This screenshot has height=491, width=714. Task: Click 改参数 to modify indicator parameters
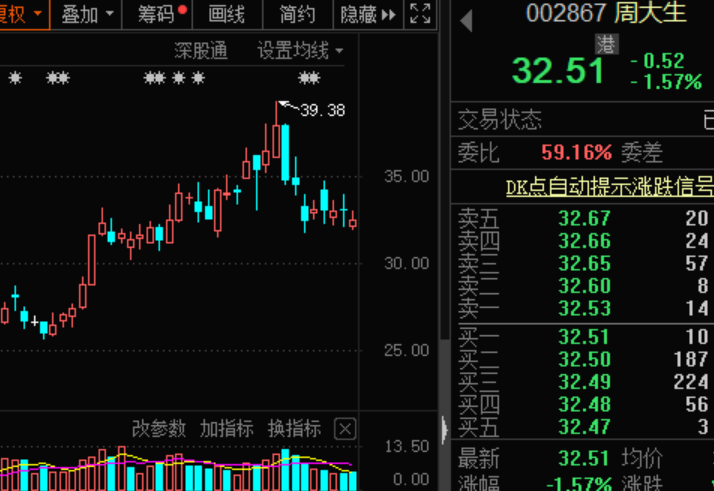(x=159, y=429)
